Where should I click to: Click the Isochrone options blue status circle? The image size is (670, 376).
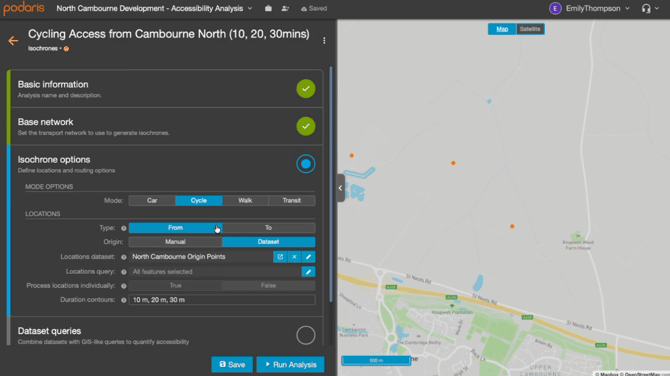pyautogui.click(x=306, y=164)
